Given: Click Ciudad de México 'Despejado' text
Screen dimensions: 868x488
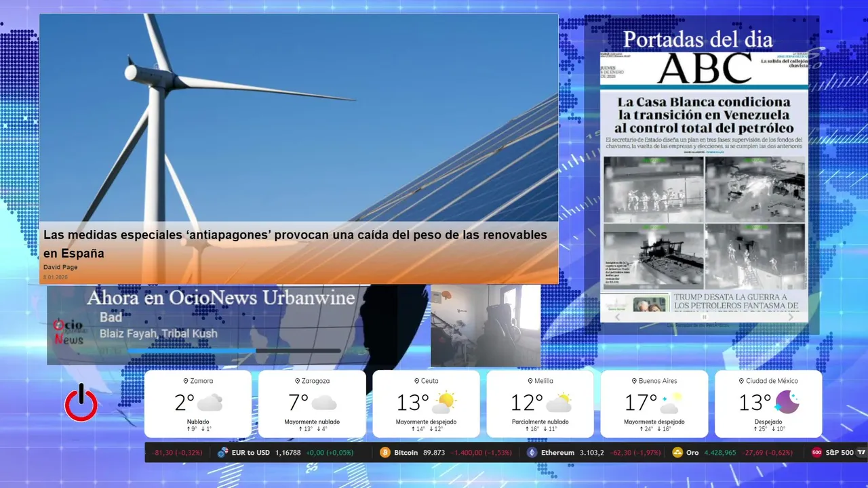Looking at the screenshot, I should click(768, 422).
